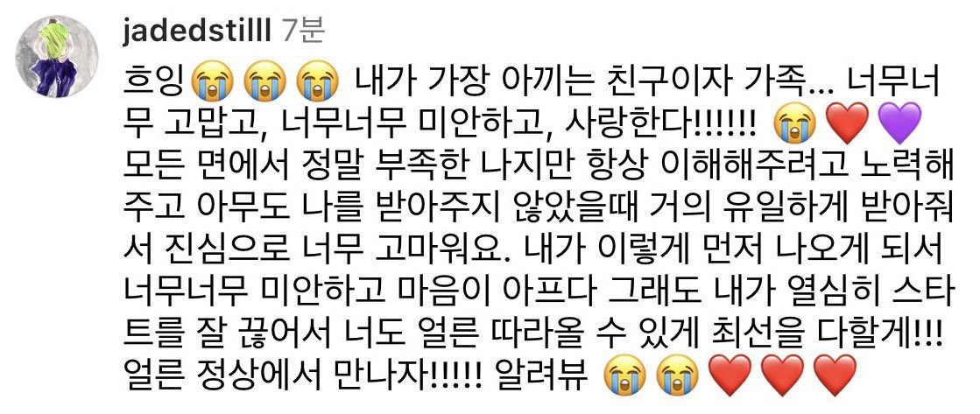Screen dimensions: 980x414
Task: Click the third crying emoji before 내가
Action: pyautogui.click(x=319, y=83)
